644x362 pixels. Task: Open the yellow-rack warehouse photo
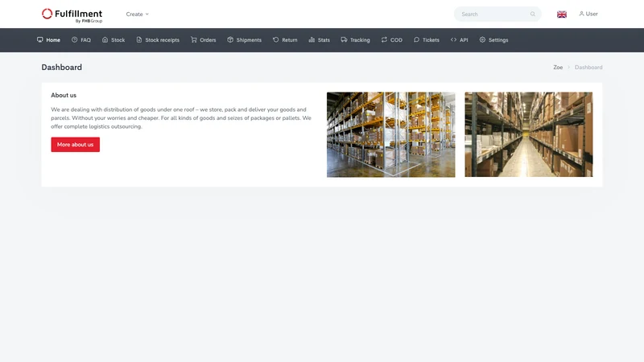coord(390,134)
